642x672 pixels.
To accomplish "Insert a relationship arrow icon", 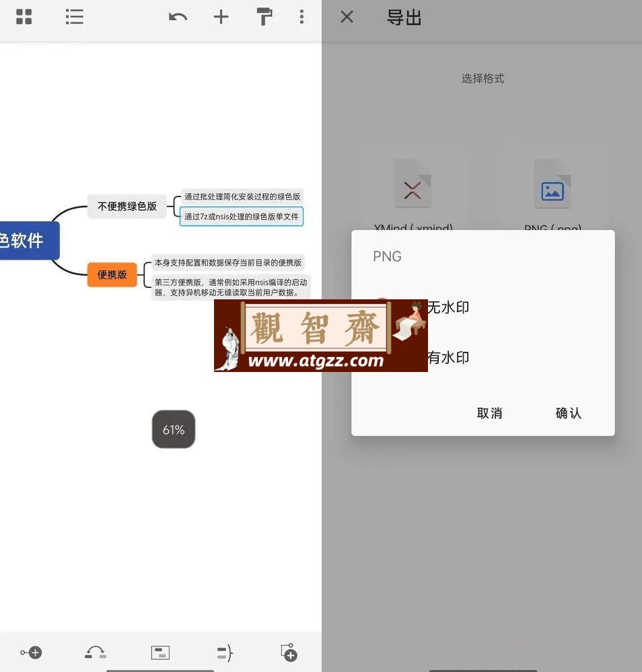I will pyautogui.click(x=96, y=652).
